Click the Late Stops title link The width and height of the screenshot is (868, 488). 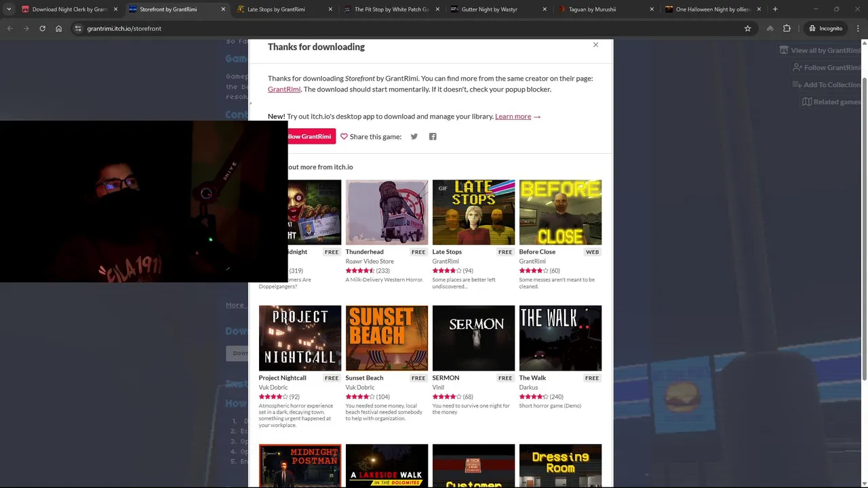447,251
